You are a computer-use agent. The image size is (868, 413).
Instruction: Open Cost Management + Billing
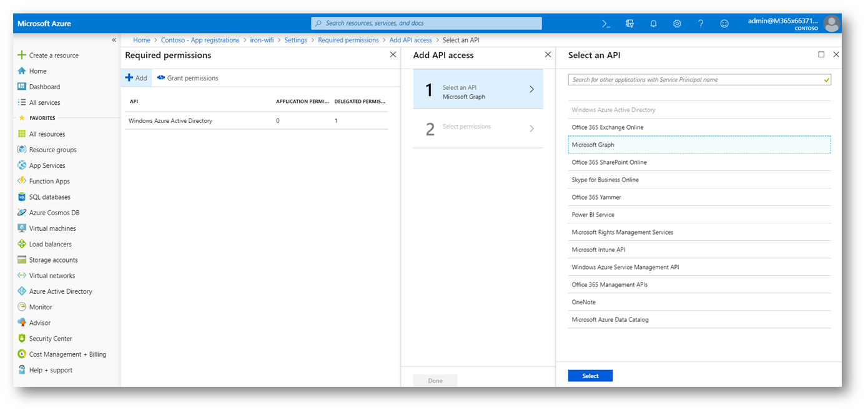pos(62,354)
